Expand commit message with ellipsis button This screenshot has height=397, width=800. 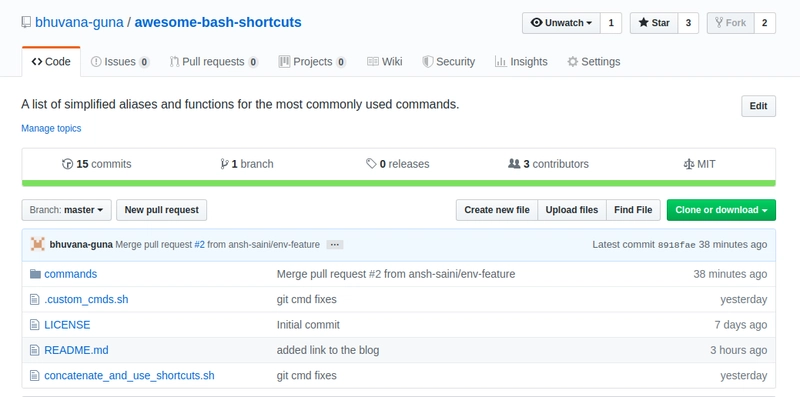(x=335, y=245)
